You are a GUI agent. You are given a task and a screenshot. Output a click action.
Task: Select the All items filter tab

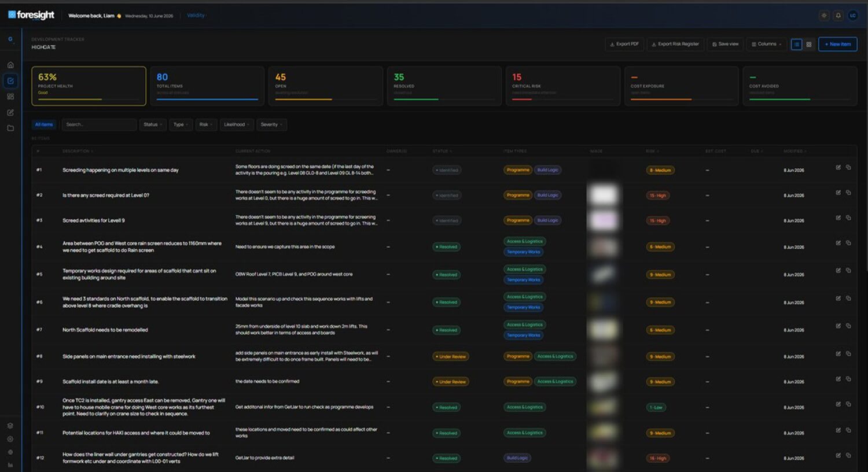[x=43, y=124]
